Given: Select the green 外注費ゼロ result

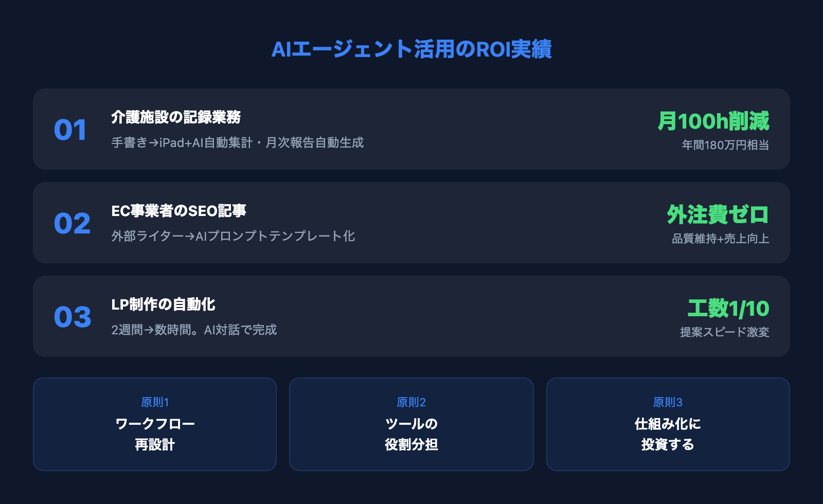Looking at the screenshot, I should [718, 215].
